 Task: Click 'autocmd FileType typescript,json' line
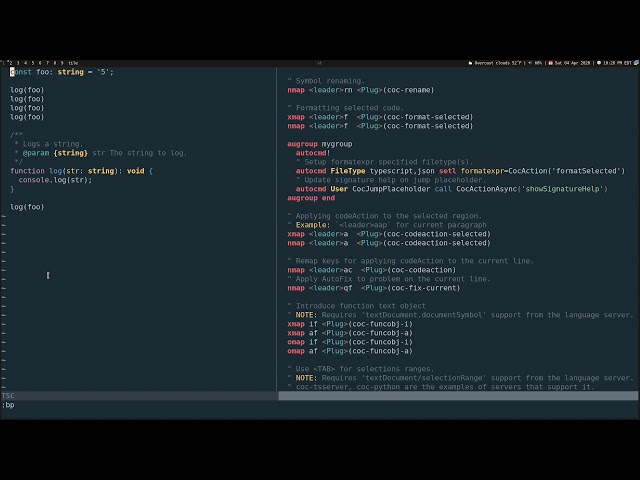click(x=460, y=171)
